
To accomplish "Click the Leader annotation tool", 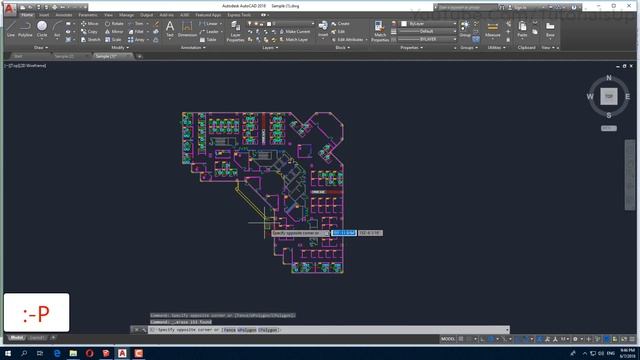I will [x=210, y=31].
